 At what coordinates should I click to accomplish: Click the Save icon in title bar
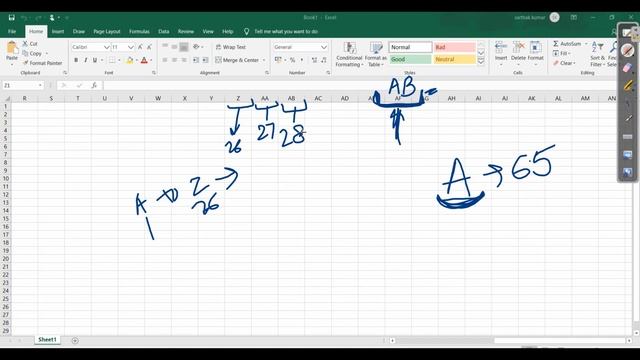tap(11, 18)
